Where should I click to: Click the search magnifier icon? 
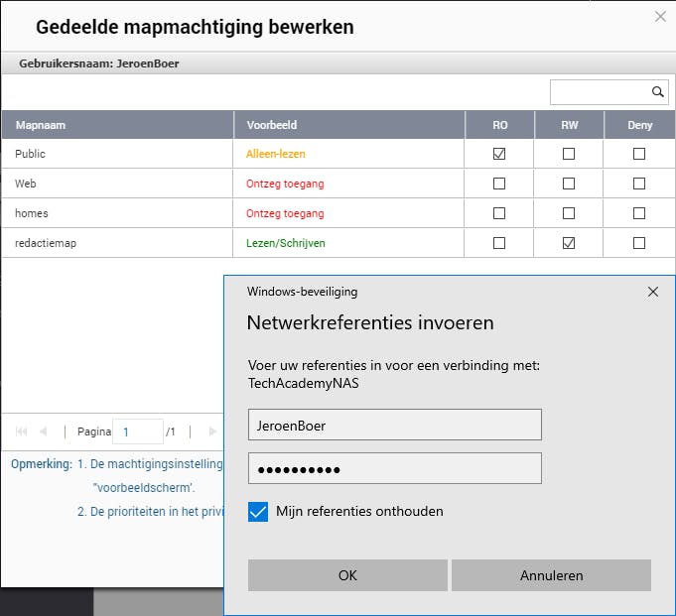tap(658, 92)
